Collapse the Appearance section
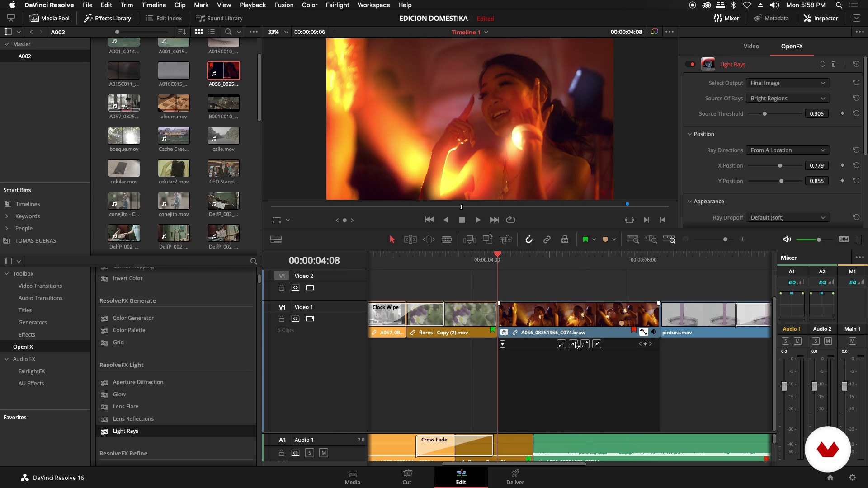This screenshot has width=868, height=488. point(690,202)
